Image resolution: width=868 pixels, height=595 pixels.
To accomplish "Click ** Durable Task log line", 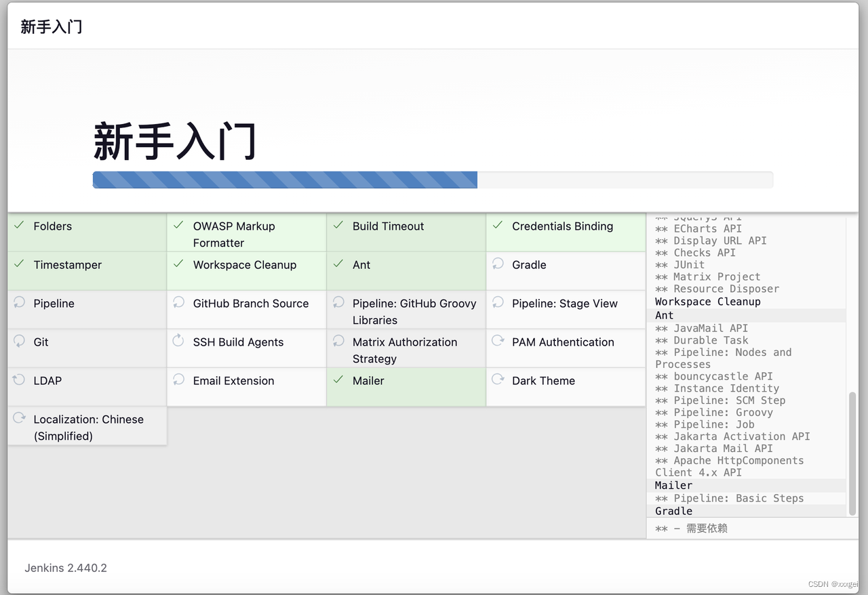I will tap(702, 340).
